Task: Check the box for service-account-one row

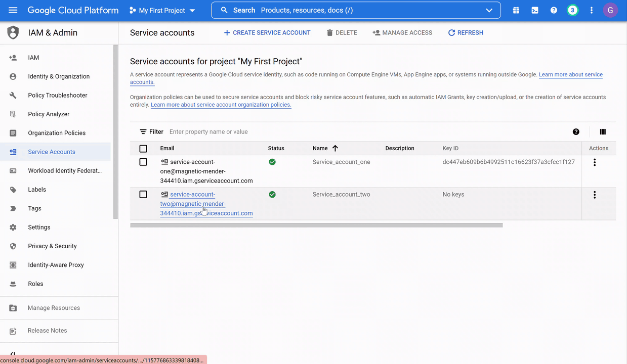Action: (143, 162)
